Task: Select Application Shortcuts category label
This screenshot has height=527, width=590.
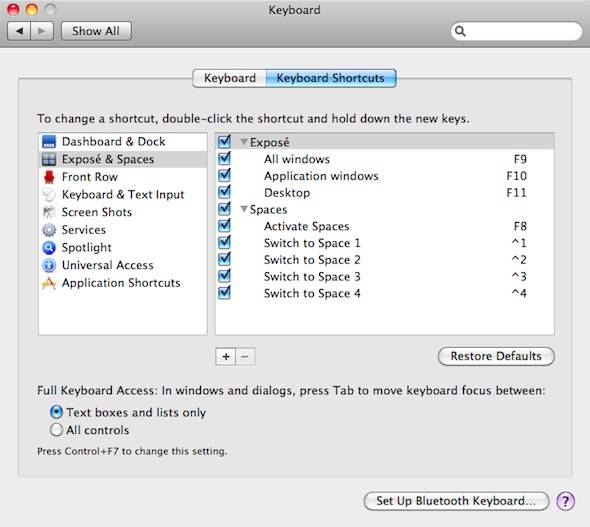Action: pos(121,283)
